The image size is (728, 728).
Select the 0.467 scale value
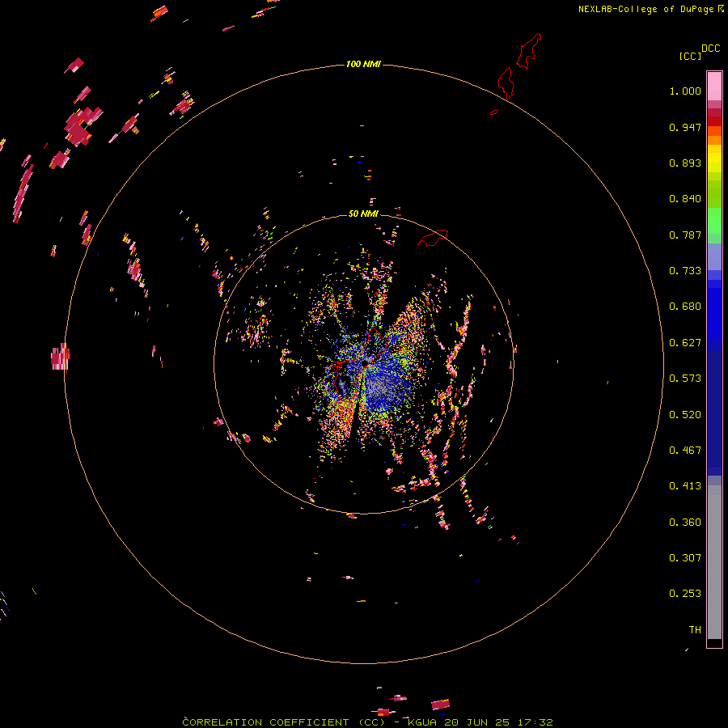click(x=685, y=451)
